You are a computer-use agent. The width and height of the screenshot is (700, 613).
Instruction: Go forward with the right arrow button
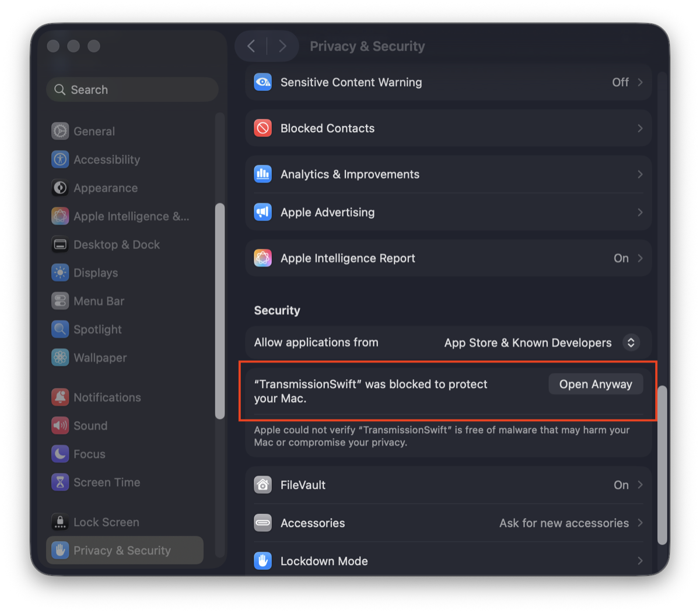point(283,46)
